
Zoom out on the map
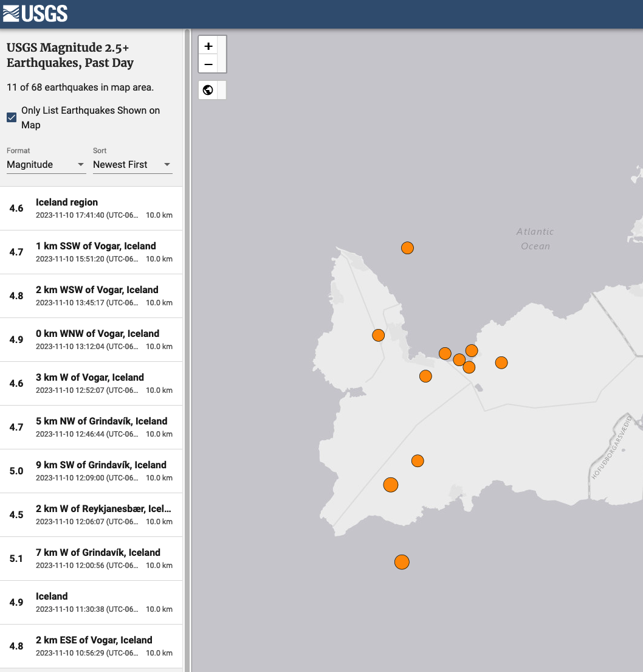pos(208,64)
